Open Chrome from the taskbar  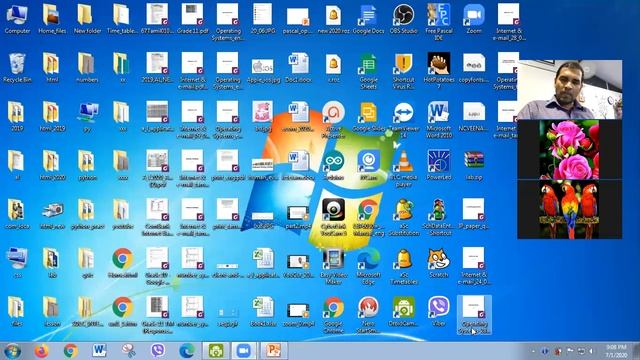coord(70,351)
